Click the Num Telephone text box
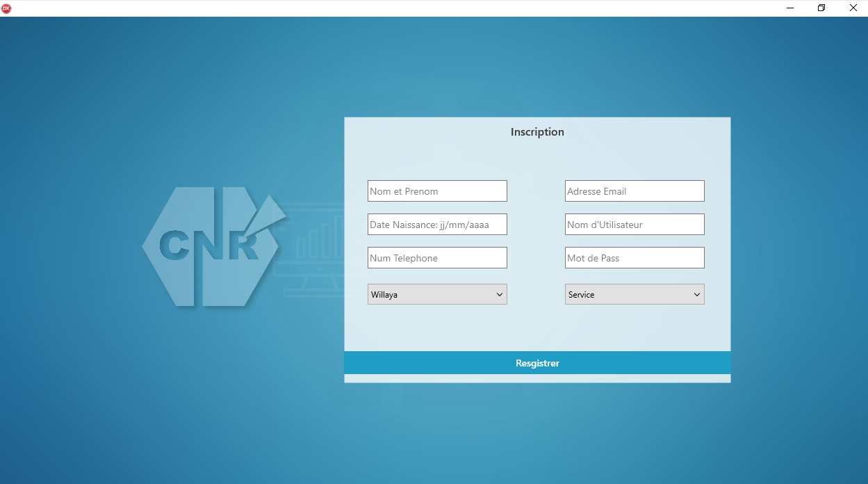868x484 pixels. [x=437, y=258]
